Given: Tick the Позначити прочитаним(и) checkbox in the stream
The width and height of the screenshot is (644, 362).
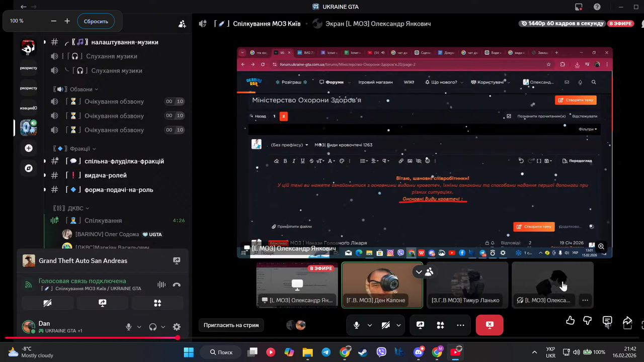Looking at the screenshot, I should (509, 116).
